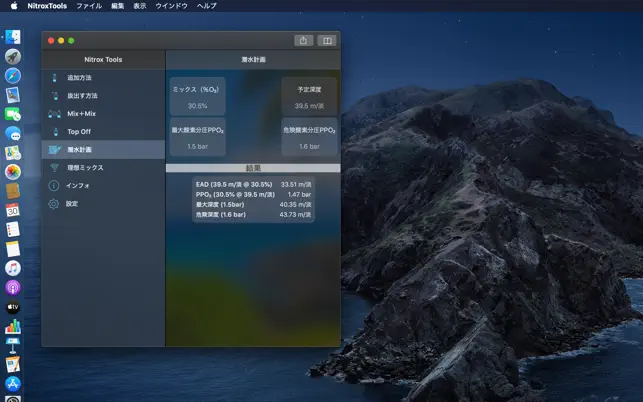Open Finder from the Dock

13,37
